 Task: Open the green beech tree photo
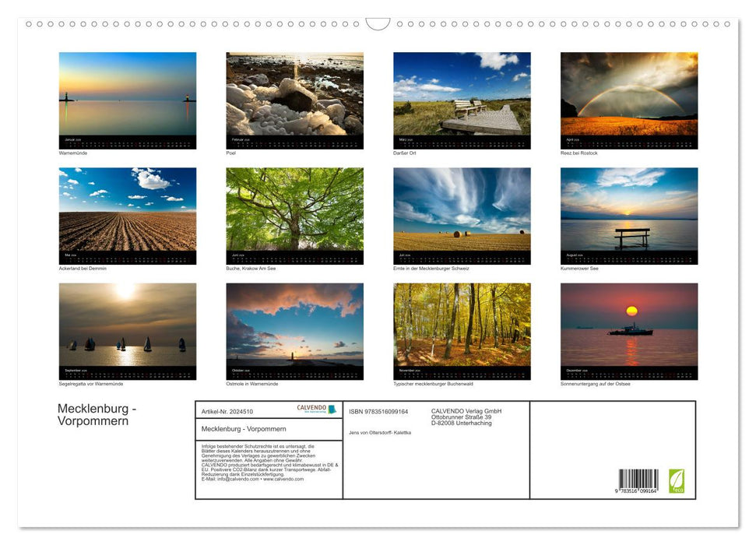[294, 210]
